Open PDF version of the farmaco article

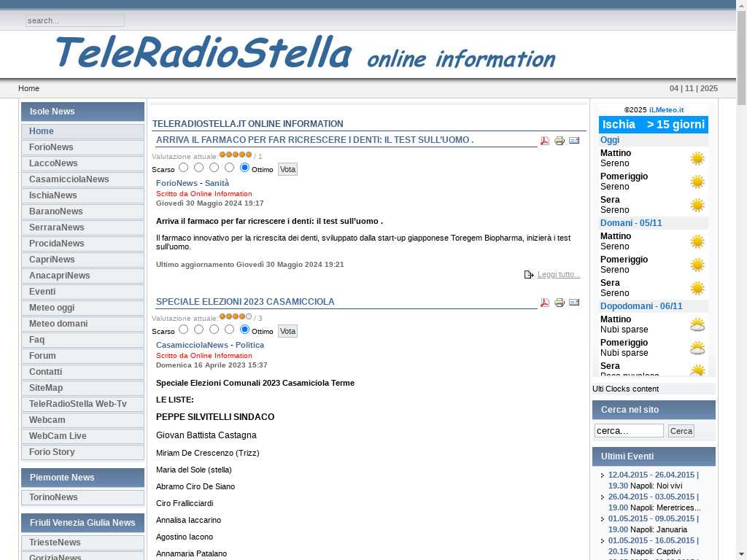544,141
